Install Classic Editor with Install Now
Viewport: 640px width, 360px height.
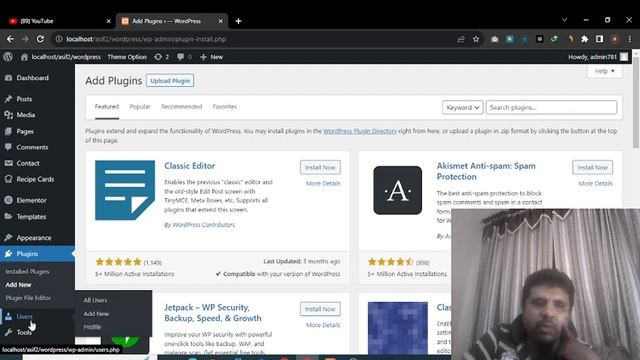tap(320, 167)
